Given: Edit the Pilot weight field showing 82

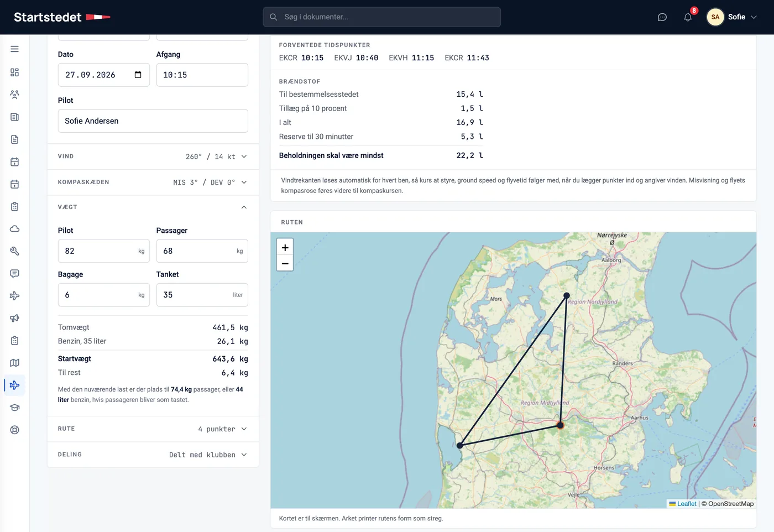Looking at the screenshot, I should [104, 251].
